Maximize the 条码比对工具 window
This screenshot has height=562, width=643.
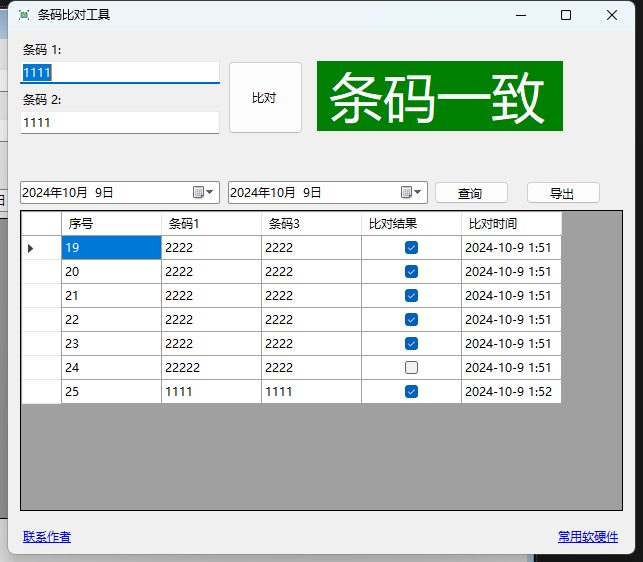566,15
